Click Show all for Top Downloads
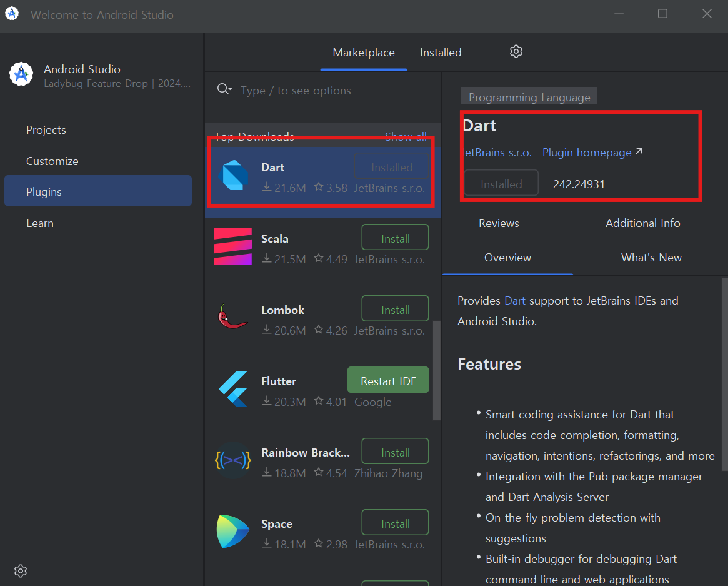728x586 pixels. coord(406,136)
